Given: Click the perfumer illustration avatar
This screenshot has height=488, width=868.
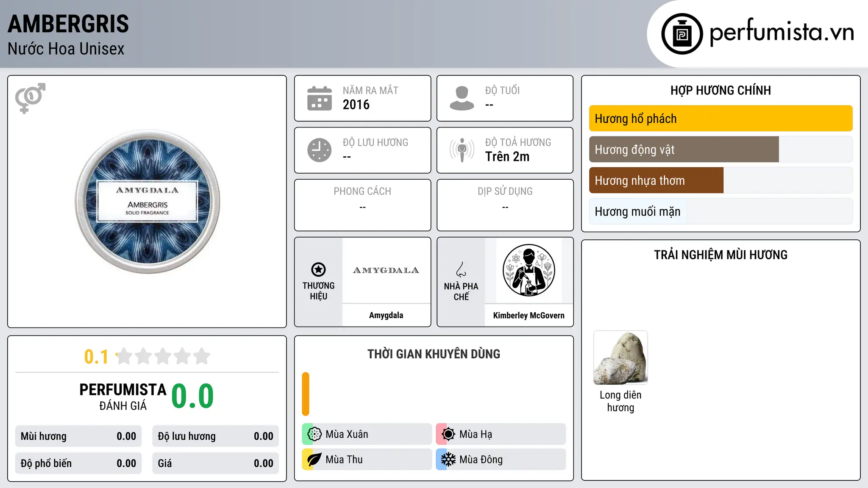Looking at the screenshot, I should tap(529, 270).
